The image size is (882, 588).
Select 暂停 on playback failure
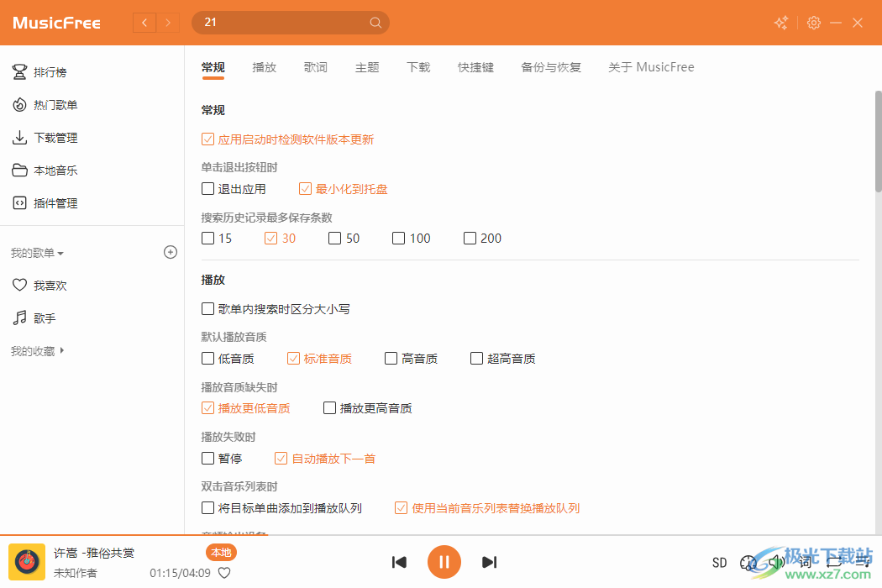pos(222,459)
